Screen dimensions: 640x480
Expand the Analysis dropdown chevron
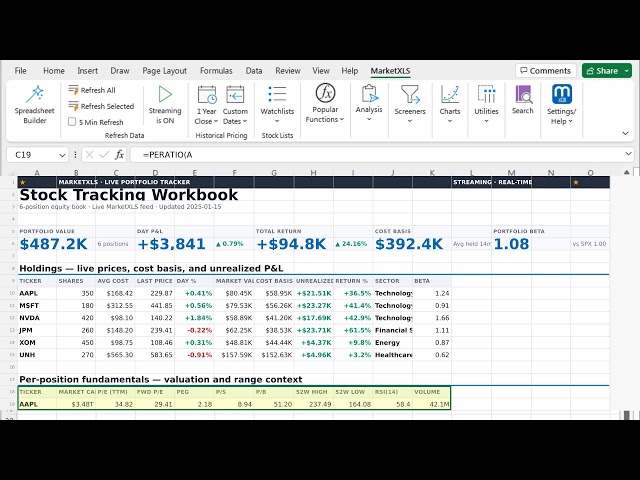pos(369,119)
